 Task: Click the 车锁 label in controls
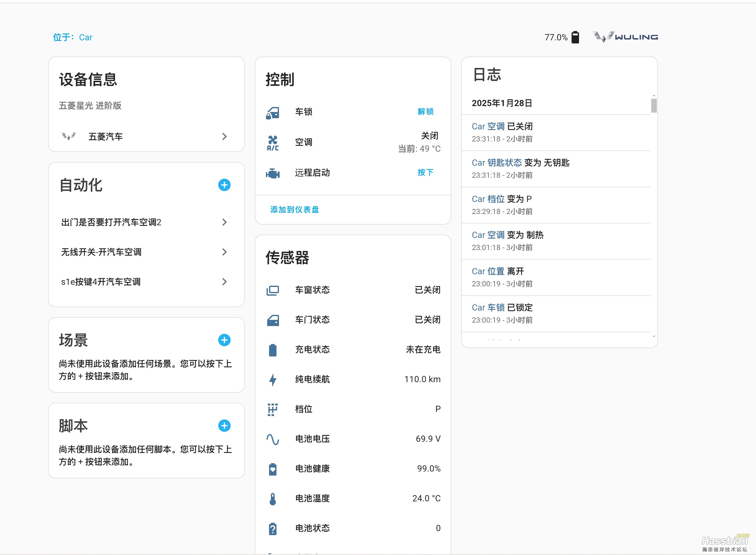[x=303, y=112]
